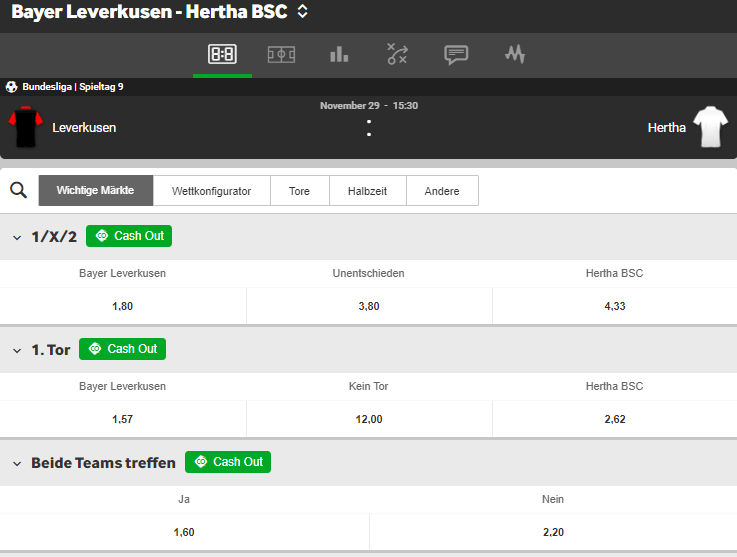Click the Ja column label
The height and width of the screenshot is (557, 737).
(x=184, y=499)
